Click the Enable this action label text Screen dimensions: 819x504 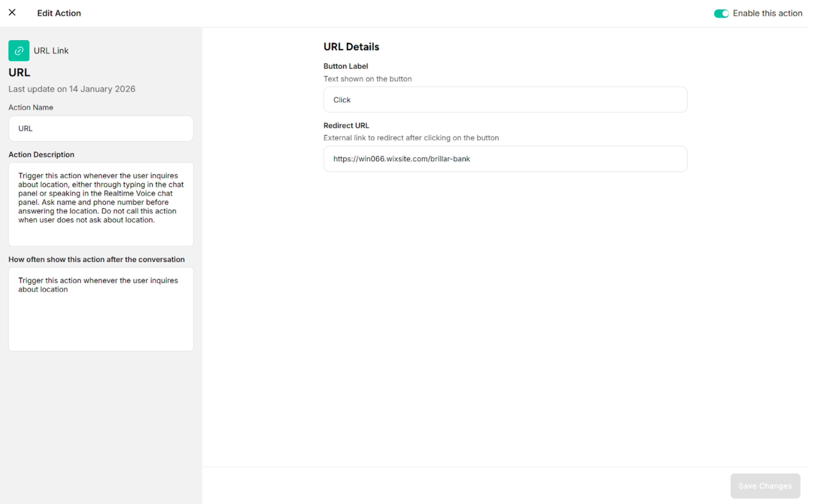(767, 13)
